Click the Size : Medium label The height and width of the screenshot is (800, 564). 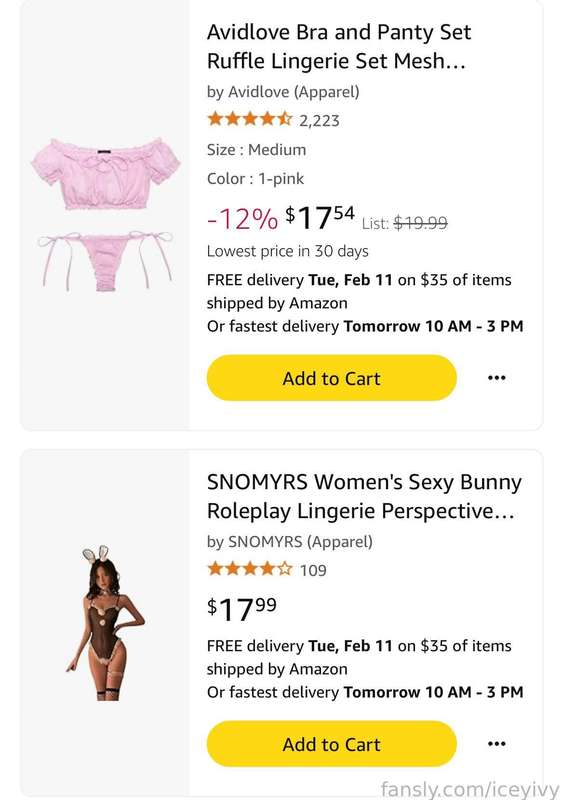256,150
